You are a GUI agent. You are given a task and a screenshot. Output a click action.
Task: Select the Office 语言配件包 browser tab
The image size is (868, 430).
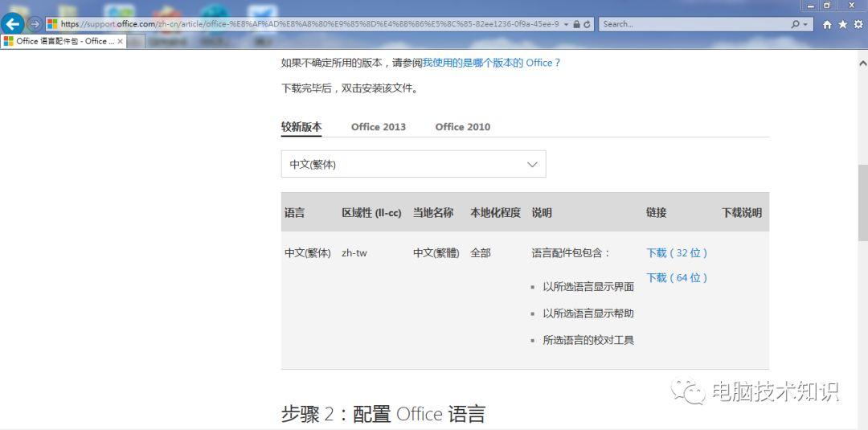(63, 42)
